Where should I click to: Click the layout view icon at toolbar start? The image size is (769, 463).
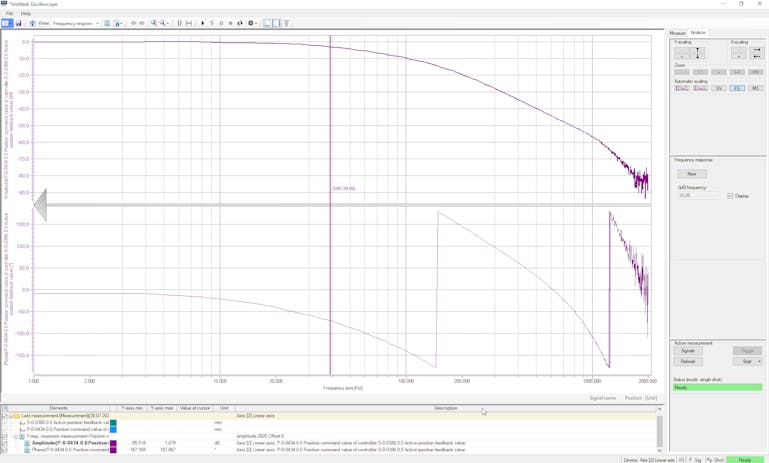(x=7, y=23)
